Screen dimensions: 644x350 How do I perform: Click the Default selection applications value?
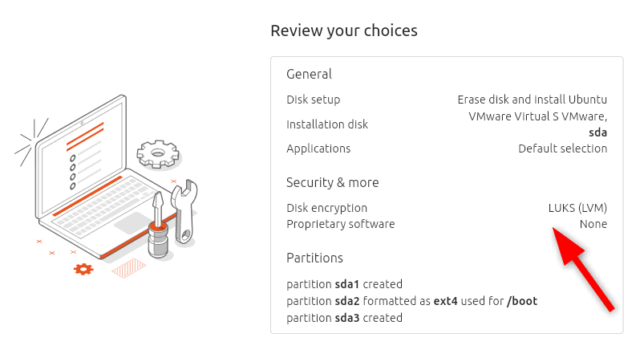point(563,149)
